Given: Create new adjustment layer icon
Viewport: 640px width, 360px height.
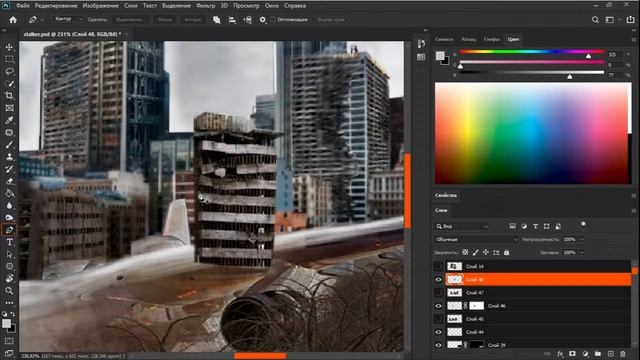Looking at the screenshot, I should click(x=585, y=354).
